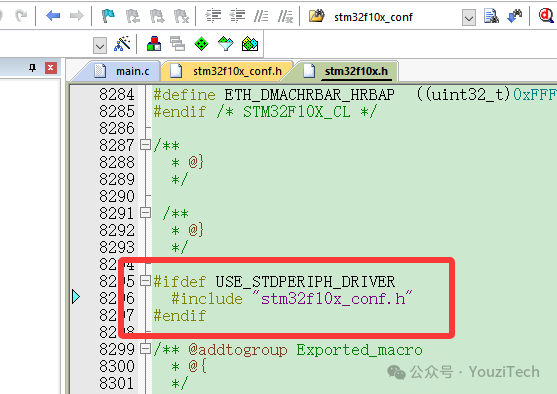This screenshot has height=394, width=557.
Task: Open the target selection dropdown arrow
Action: click(100, 45)
